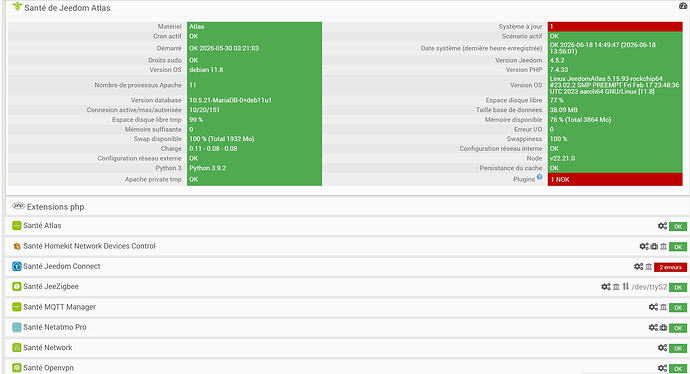Click the Network plugin logo

(17, 348)
